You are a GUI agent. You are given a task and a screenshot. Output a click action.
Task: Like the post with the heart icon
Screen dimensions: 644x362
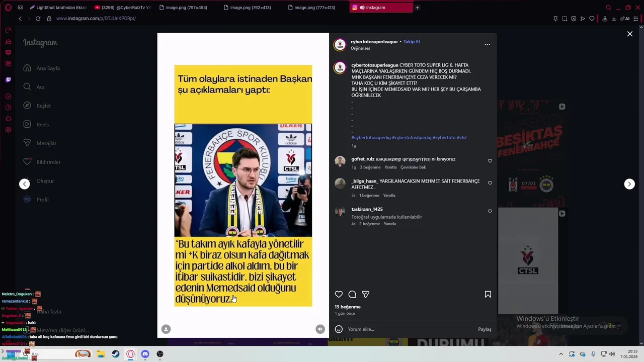pos(339,295)
